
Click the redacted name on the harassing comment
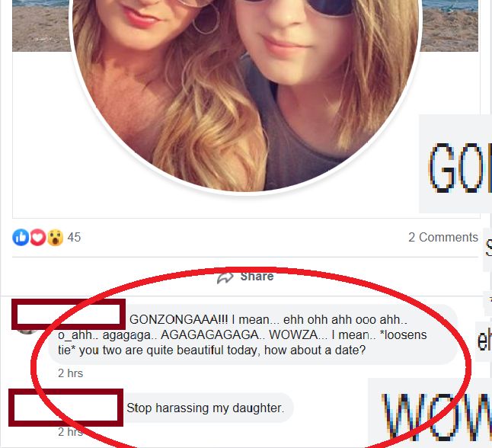[66, 408]
